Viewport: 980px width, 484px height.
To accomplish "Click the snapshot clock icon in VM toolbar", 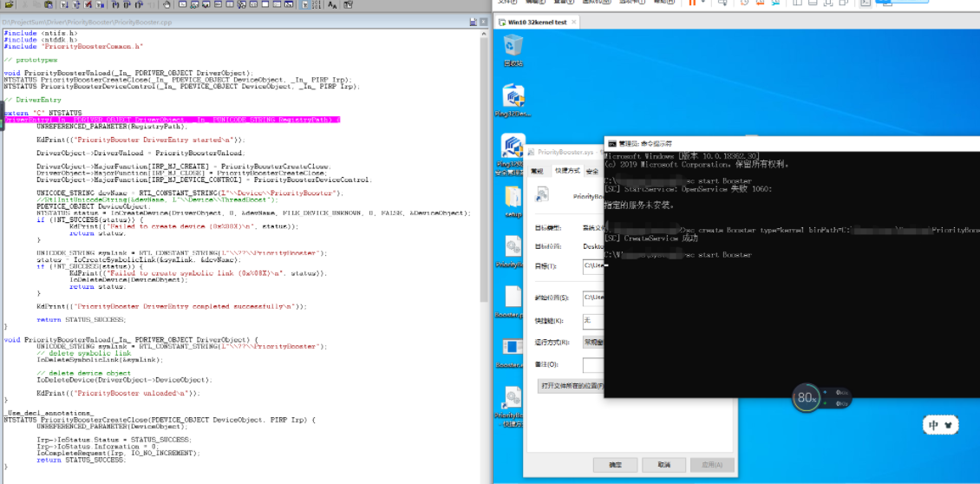I will coord(744,3).
